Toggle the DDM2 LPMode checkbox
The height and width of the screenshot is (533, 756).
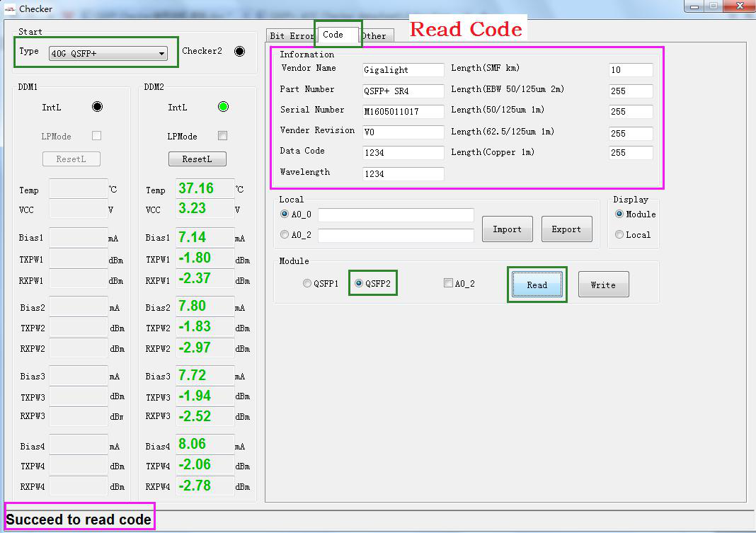(x=222, y=136)
